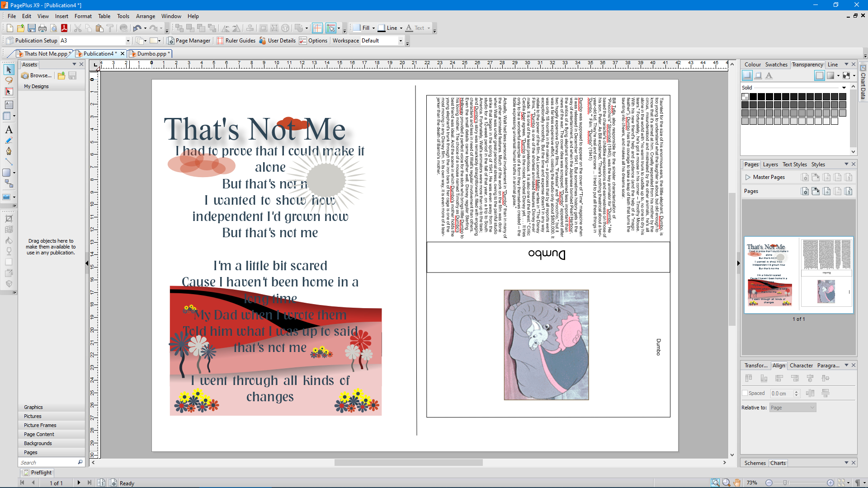Toggle the layout guides display button
This screenshot has width=868, height=488.
pos(317,28)
